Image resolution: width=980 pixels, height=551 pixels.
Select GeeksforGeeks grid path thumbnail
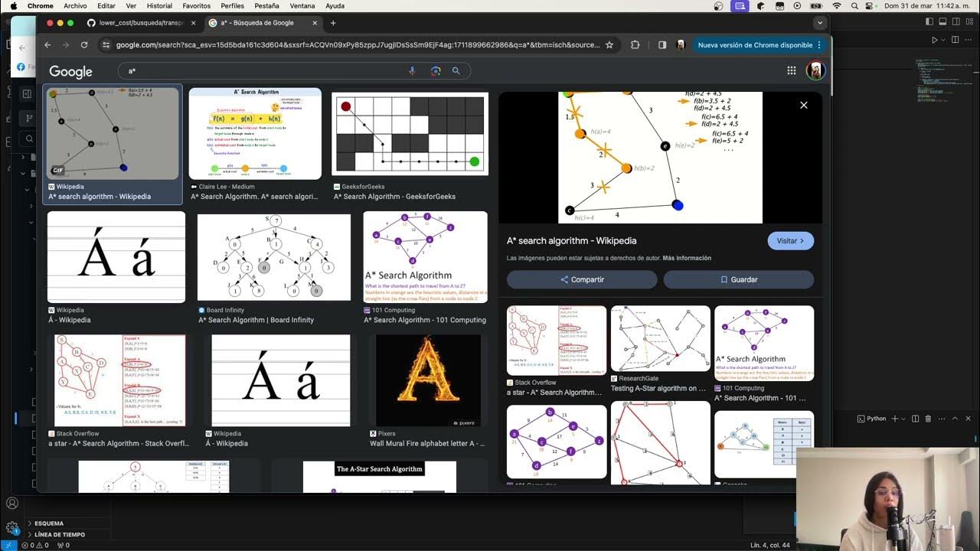410,134
